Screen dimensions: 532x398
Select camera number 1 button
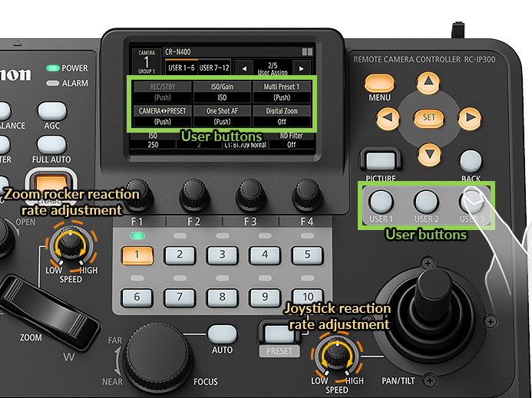[136, 255]
